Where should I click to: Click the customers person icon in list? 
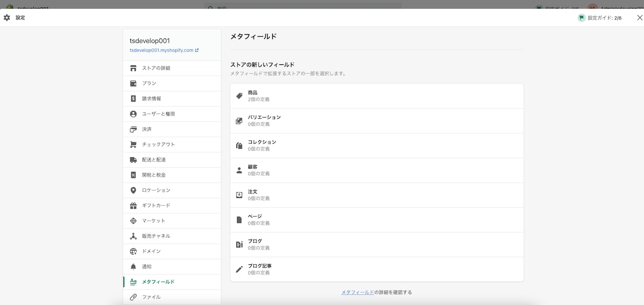pyautogui.click(x=239, y=170)
